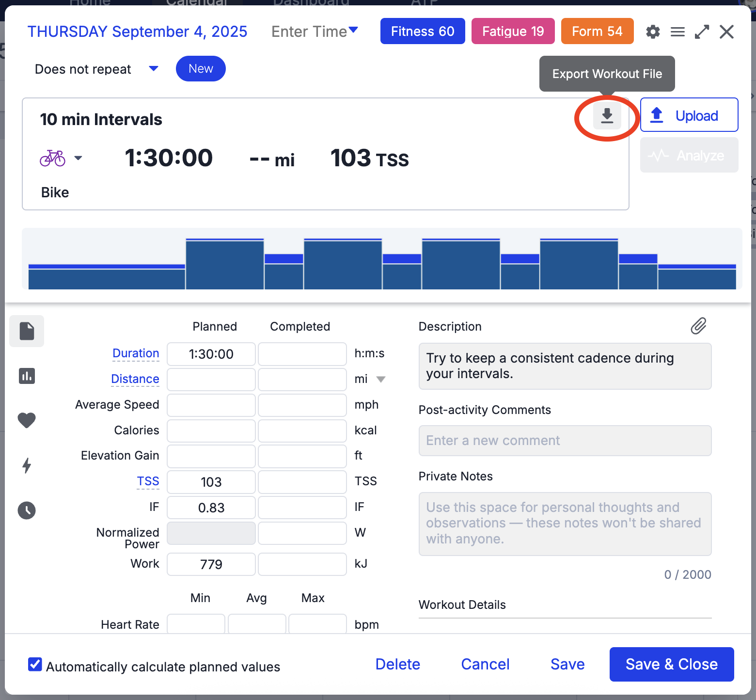Click the attachment paperclip icon
Image resolution: width=756 pixels, height=700 pixels.
point(698,326)
